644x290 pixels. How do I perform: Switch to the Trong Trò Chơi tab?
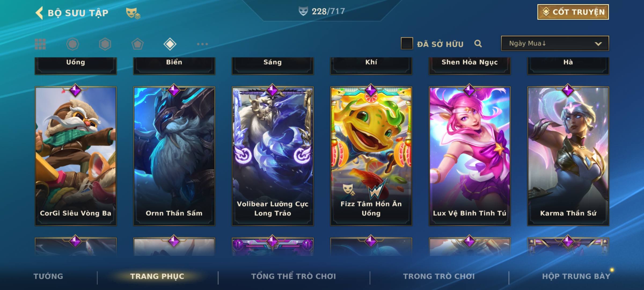(x=439, y=276)
